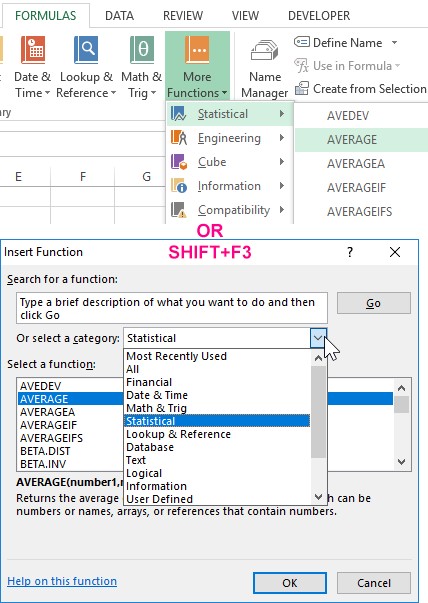The image size is (428, 603).
Task: Expand the Define Name dropdown arrow
Action: pos(395,42)
